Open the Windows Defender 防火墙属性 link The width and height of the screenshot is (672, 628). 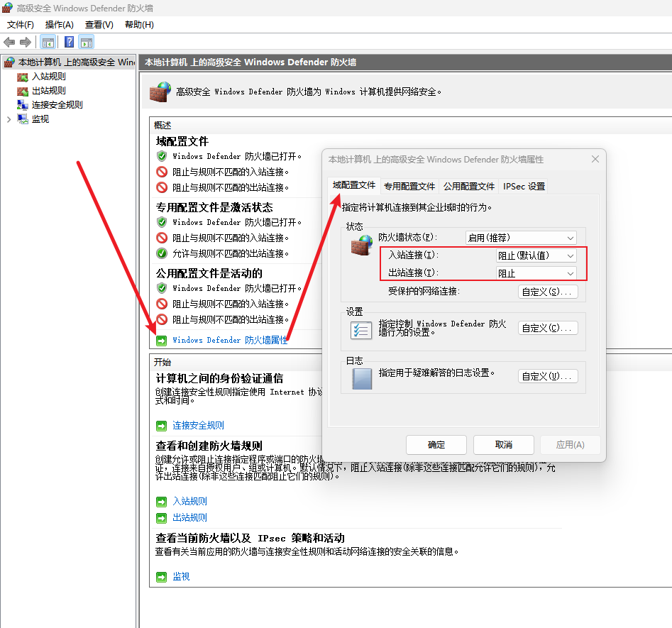click(230, 340)
